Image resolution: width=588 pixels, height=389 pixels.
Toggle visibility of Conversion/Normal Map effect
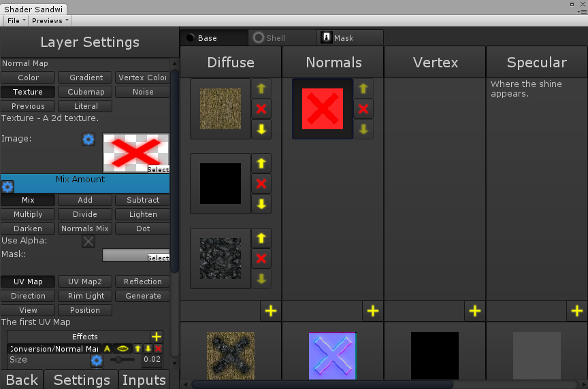tap(123, 349)
